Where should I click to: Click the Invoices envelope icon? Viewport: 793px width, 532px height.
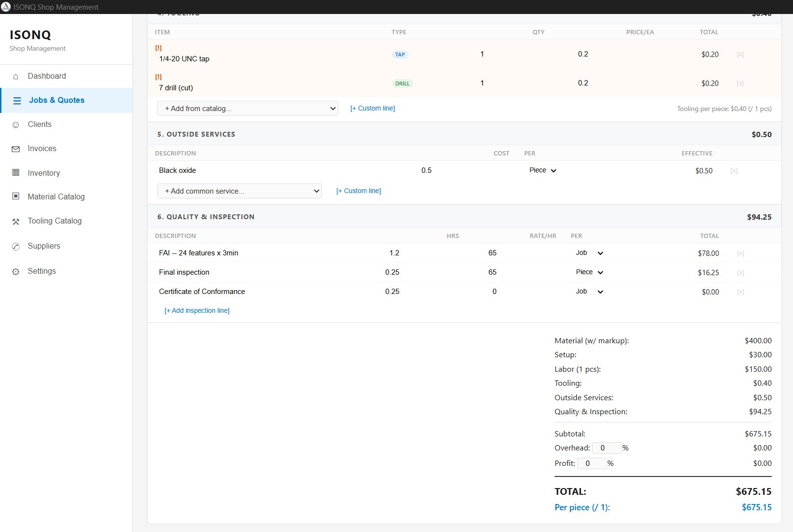pyautogui.click(x=16, y=148)
